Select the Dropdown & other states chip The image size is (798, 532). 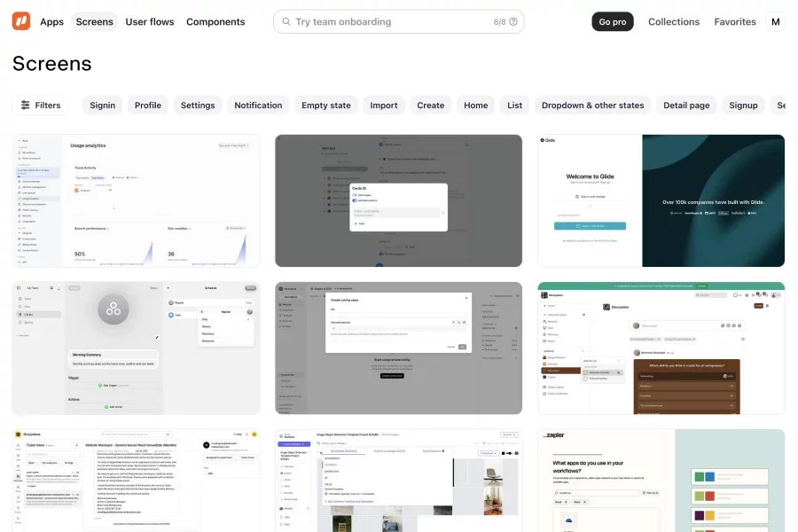592,106
